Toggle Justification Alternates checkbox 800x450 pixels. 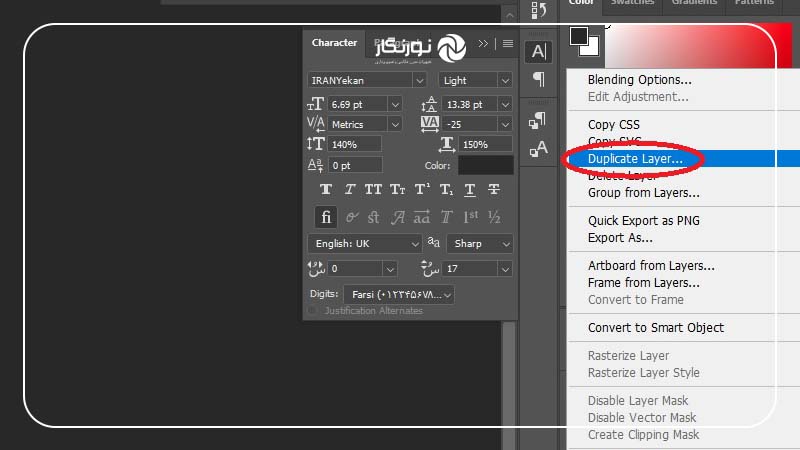pyautogui.click(x=312, y=311)
